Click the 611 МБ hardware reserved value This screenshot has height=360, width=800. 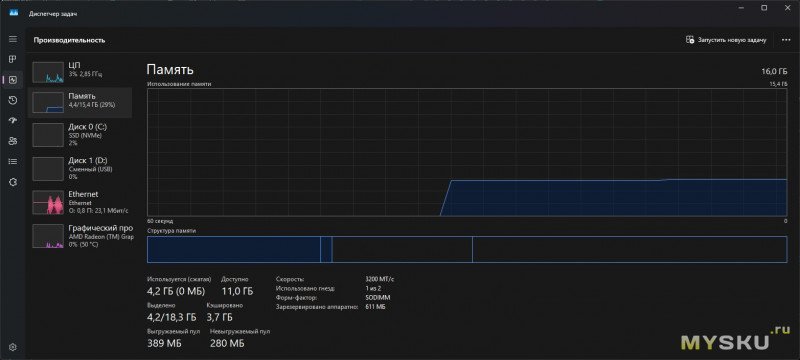(x=375, y=307)
